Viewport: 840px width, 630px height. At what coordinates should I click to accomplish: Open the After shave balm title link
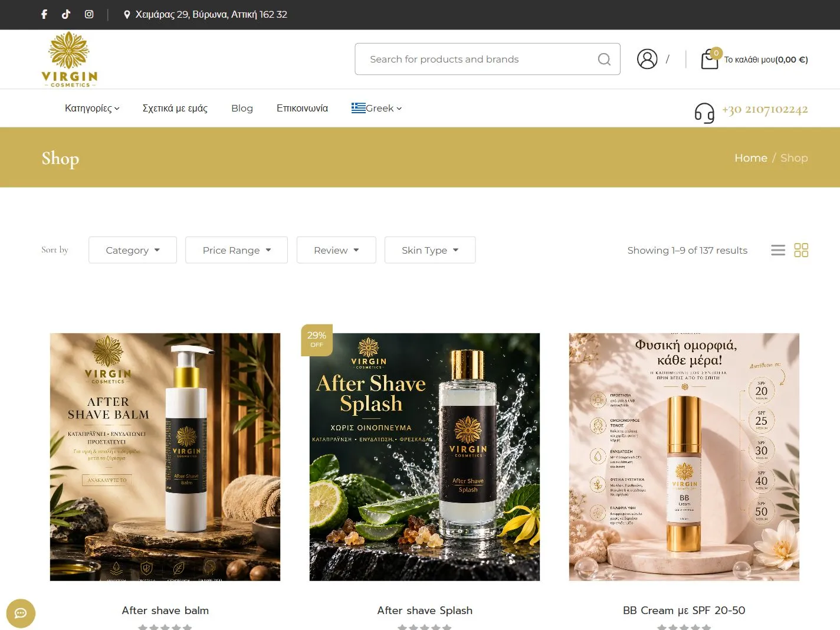165,611
